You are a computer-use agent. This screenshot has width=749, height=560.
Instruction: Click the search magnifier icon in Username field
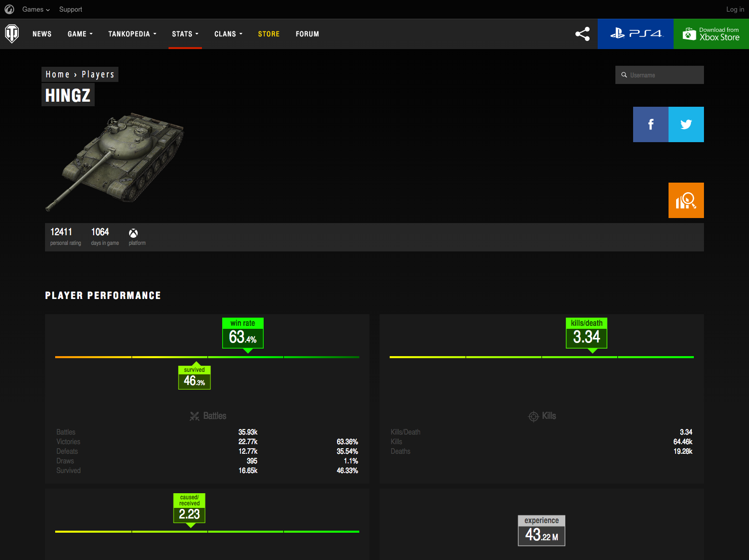point(624,75)
